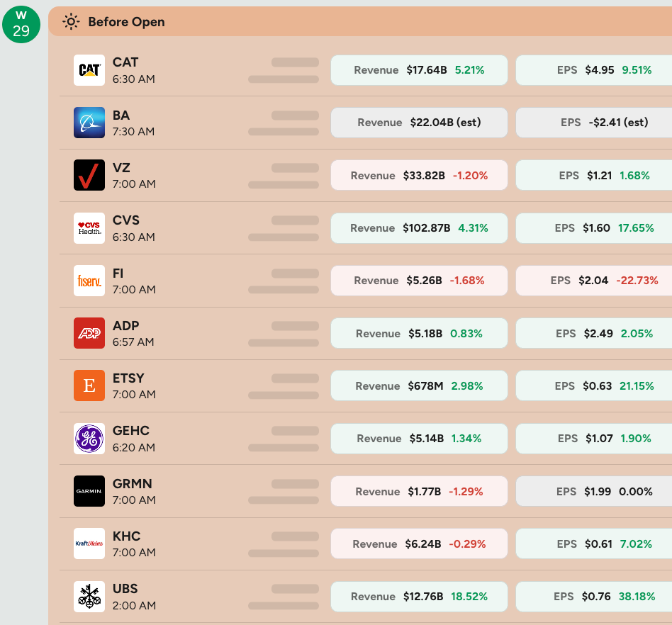Image resolution: width=672 pixels, height=625 pixels.
Task: Click CVS revenue $102.87B card
Action: point(419,228)
